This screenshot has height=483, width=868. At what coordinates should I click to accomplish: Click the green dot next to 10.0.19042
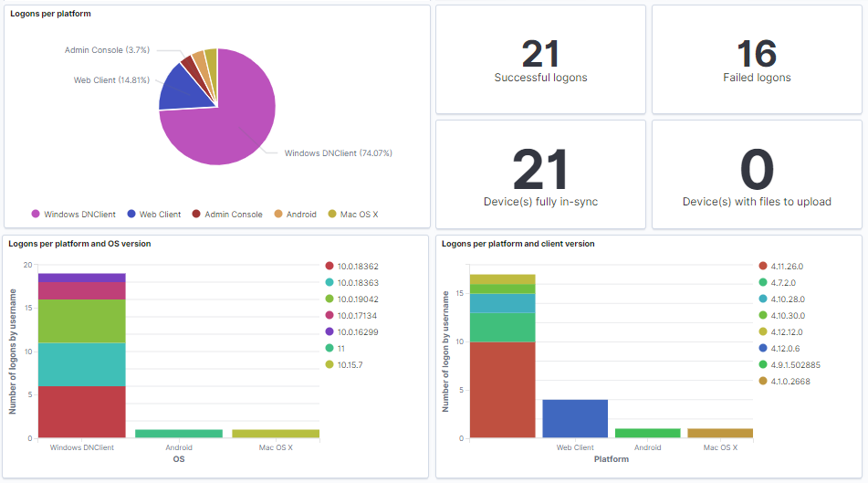click(x=329, y=299)
